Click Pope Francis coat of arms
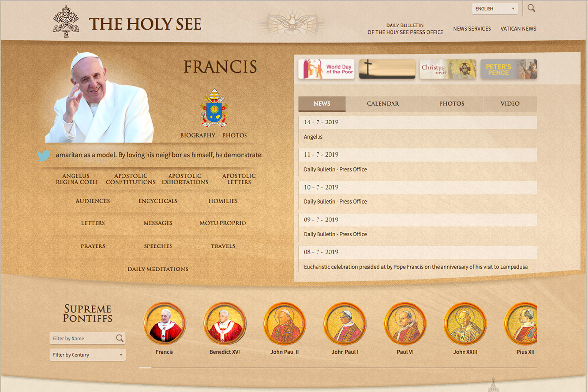The height and width of the screenshot is (392, 588). pyautogui.click(x=214, y=108)
